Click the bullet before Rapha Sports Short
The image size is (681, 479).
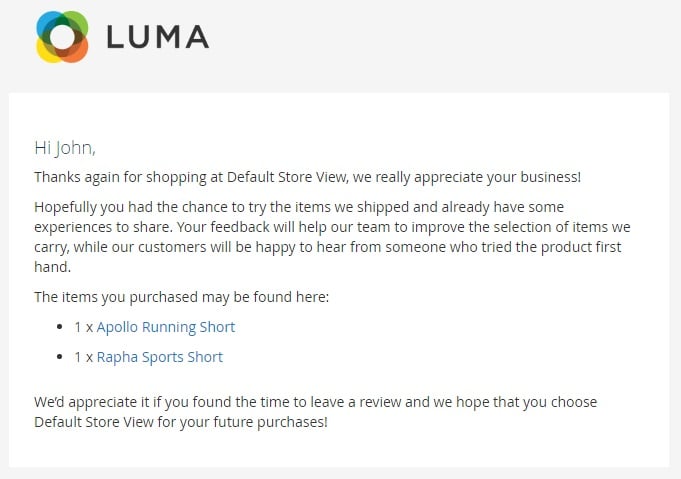click(60, 357)
